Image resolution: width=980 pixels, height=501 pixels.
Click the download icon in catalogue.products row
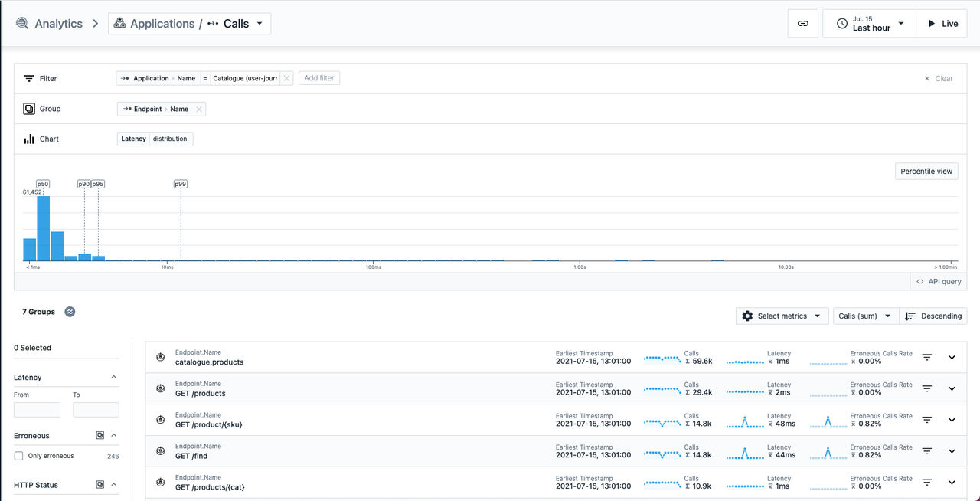[161, 357]
